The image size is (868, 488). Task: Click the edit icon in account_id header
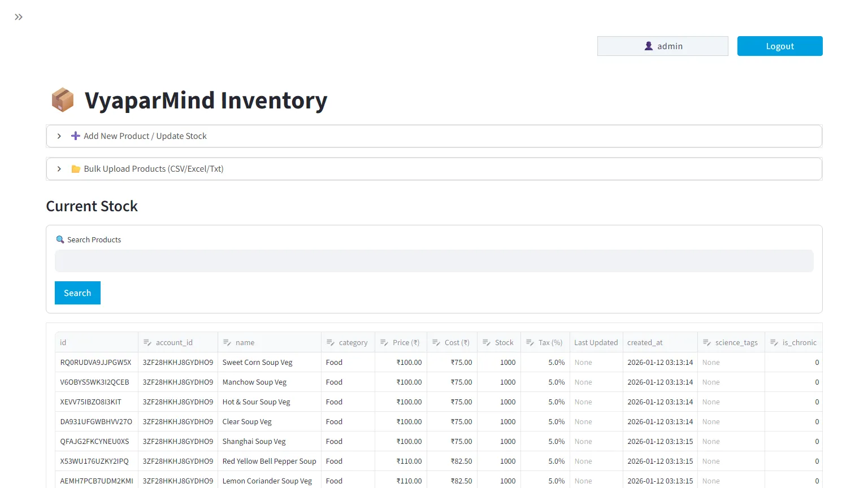pos(147,342)
